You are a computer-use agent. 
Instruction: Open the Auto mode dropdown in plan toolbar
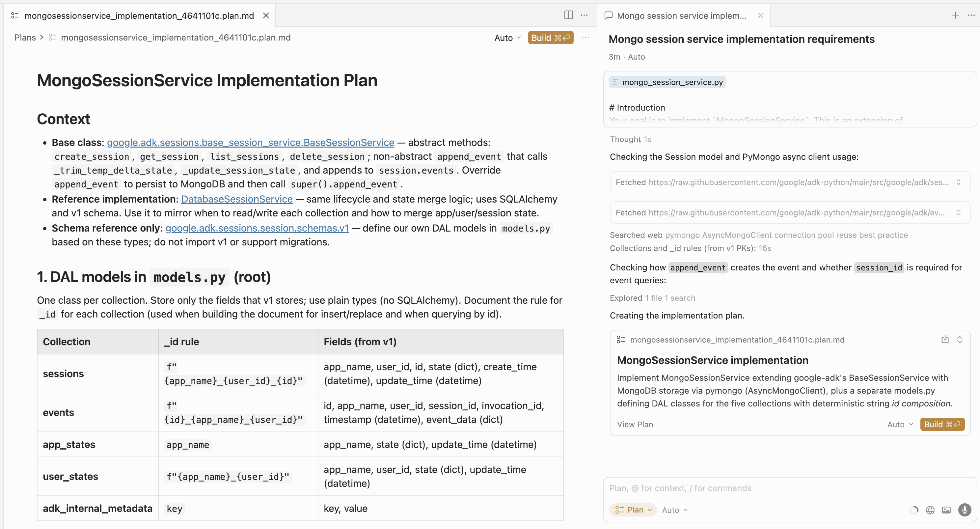pos(507,38)
